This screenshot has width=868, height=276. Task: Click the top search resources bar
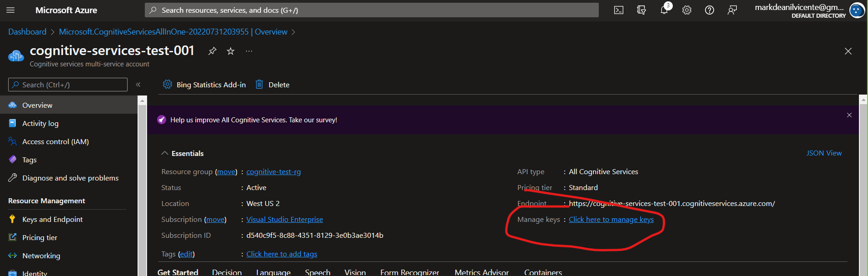pos(371,10)
